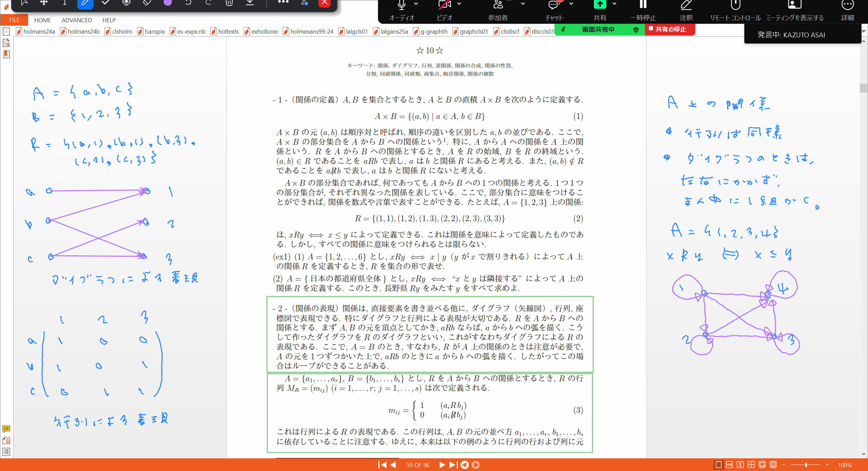Switch to the holmans24b document tab
Screen dimensions: 868x471
click(x=80, y=32)
